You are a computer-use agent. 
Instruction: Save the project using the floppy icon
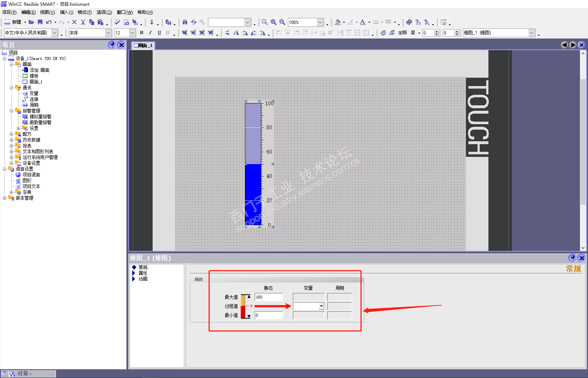pos(40,22)
